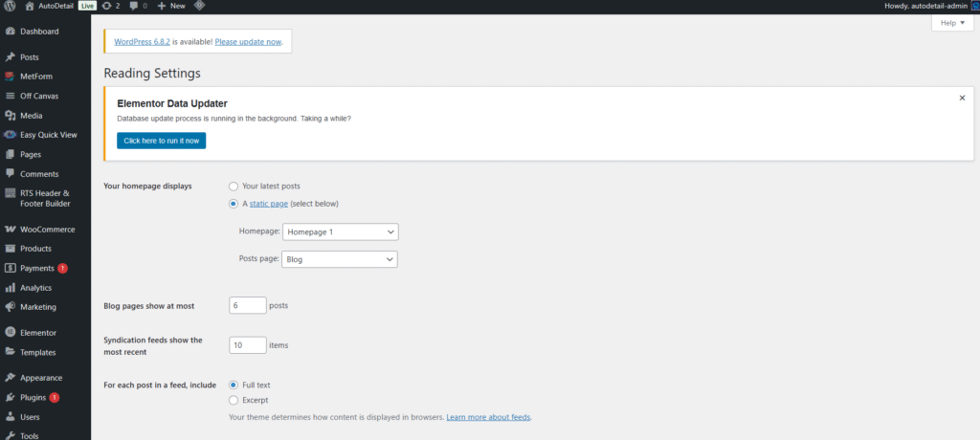Click 'Howdy, autodetail-admin' account link

tap(925, 6)
